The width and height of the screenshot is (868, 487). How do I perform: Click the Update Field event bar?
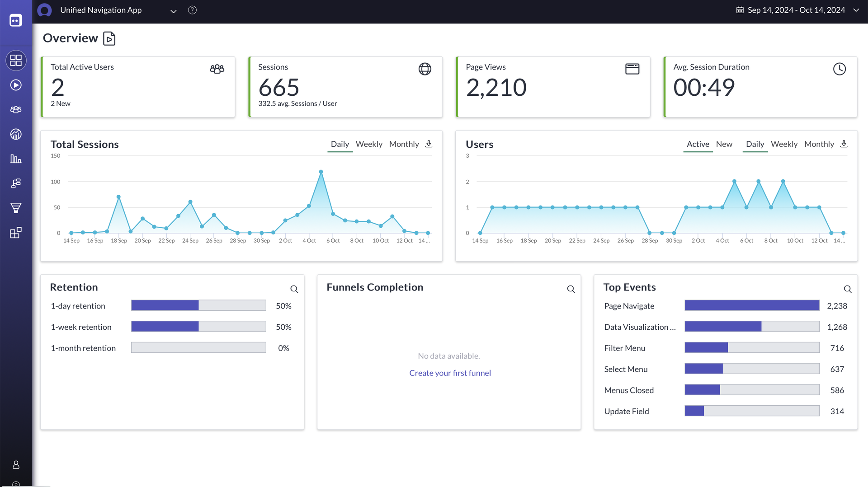point(752,411)
